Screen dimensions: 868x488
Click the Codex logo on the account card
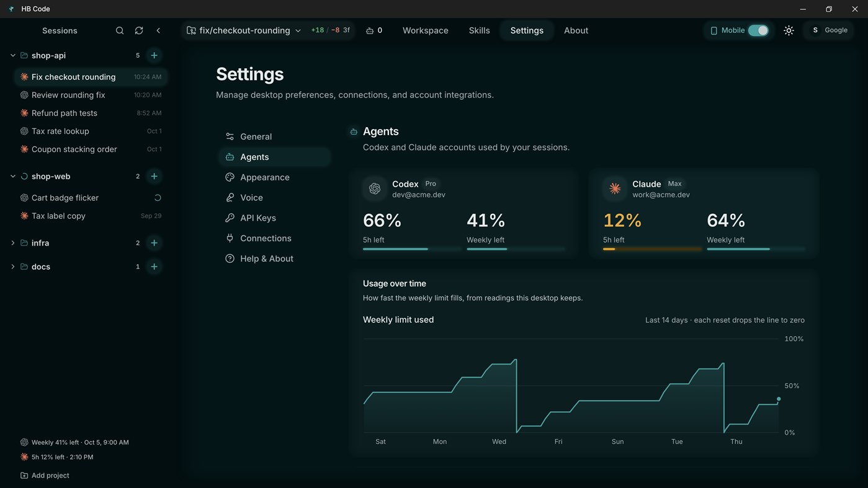375,189
